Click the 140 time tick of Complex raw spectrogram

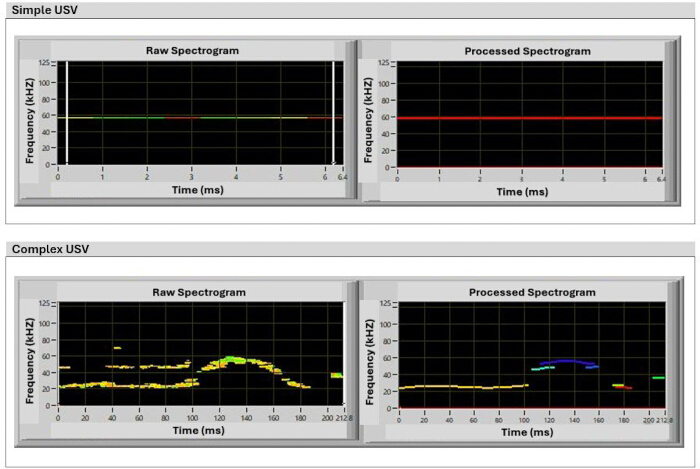click(246, 418)
